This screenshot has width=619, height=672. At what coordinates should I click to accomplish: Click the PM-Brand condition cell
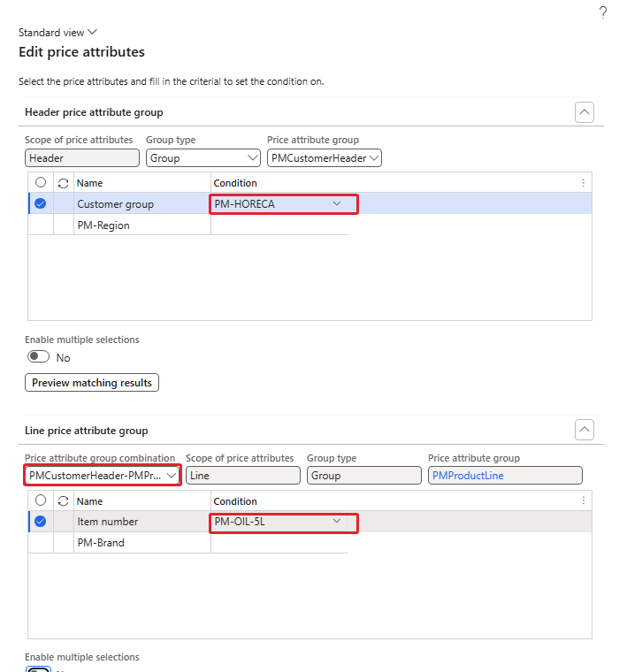coord(279,543)
